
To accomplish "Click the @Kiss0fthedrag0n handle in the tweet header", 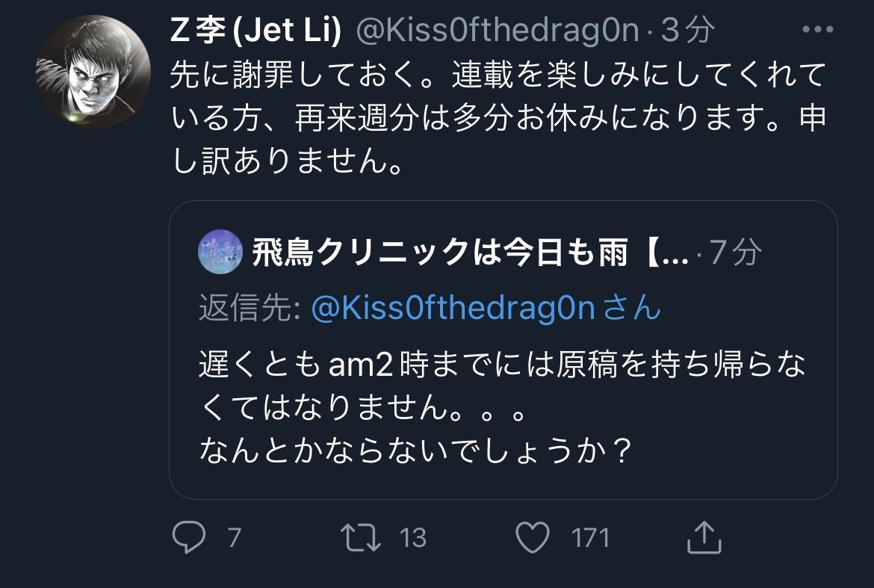I will point(498,31).
